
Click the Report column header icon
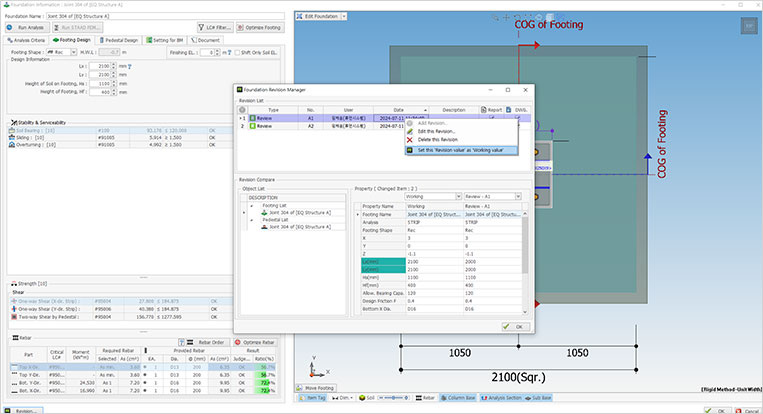484,110
